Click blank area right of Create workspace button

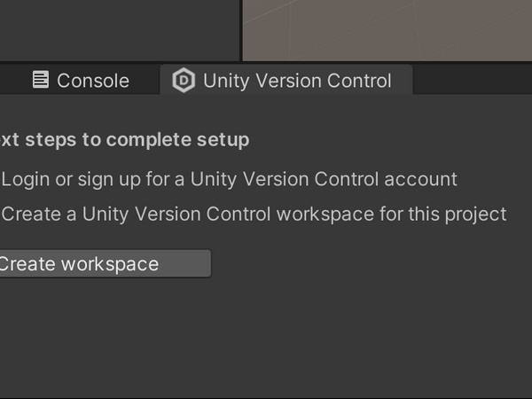[x=372, y=264]
